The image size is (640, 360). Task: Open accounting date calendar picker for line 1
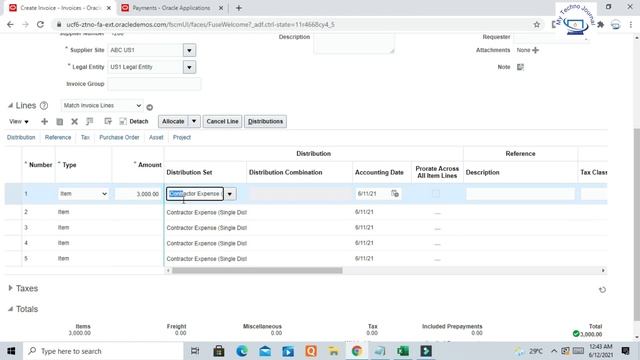pos(395,193)
